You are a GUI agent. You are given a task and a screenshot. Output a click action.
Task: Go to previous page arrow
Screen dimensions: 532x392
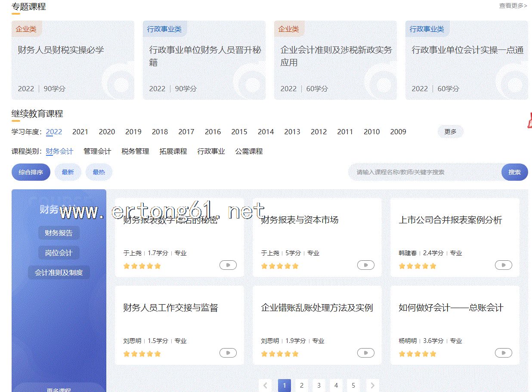click(265, 386)
